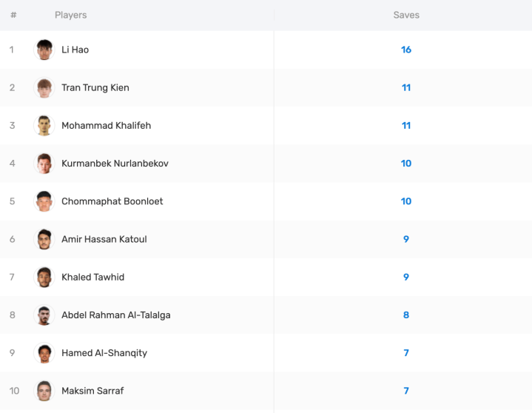Viewport: 532px width, 413px height.
Task: Click Khaled Tawhid's avatar photo
Action: coord(44,277)
